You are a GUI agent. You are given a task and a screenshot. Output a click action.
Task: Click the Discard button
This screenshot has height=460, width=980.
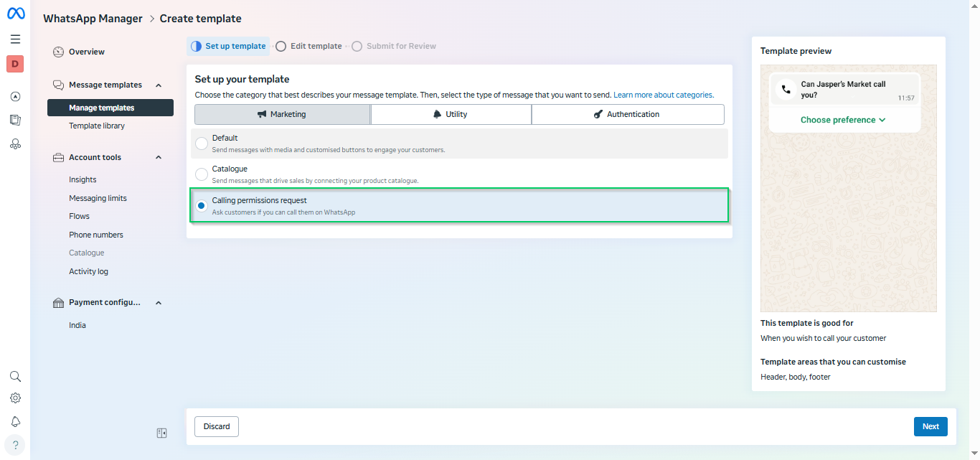pos(217,426)
